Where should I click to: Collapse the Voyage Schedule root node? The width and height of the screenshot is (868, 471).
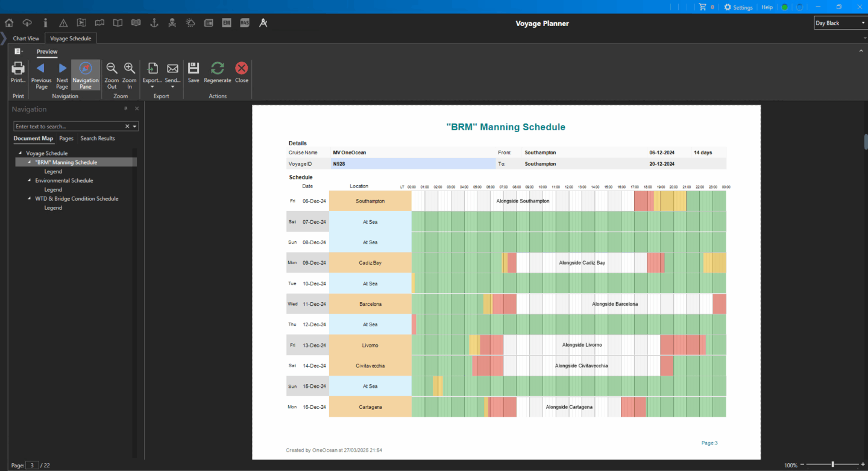click(20, 153)
